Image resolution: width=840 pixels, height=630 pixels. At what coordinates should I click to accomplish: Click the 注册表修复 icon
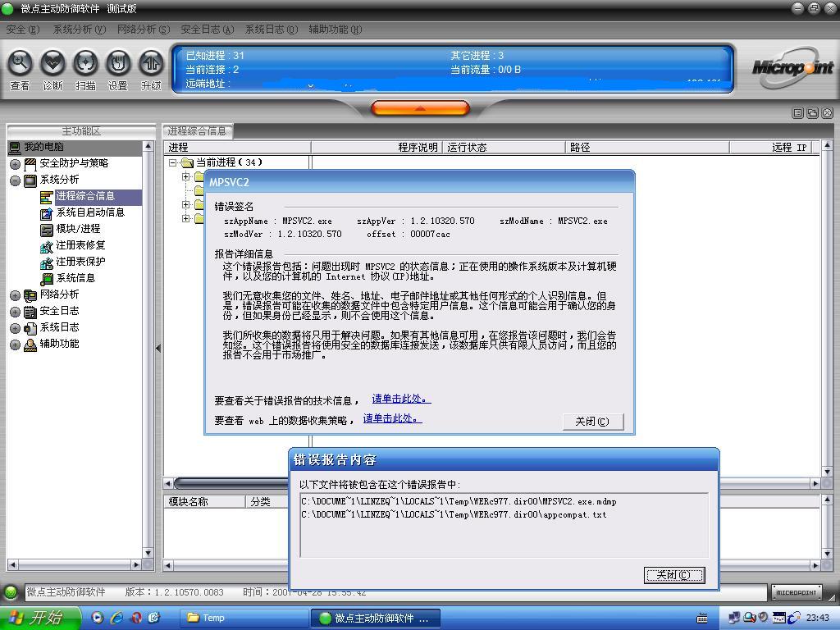tap(47, 246)
